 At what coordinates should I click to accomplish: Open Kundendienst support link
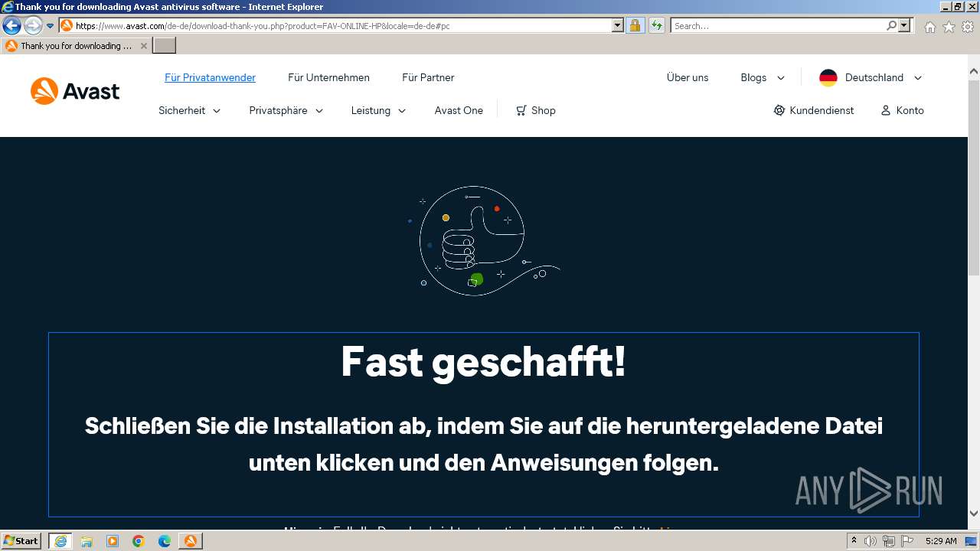[814, 110]
